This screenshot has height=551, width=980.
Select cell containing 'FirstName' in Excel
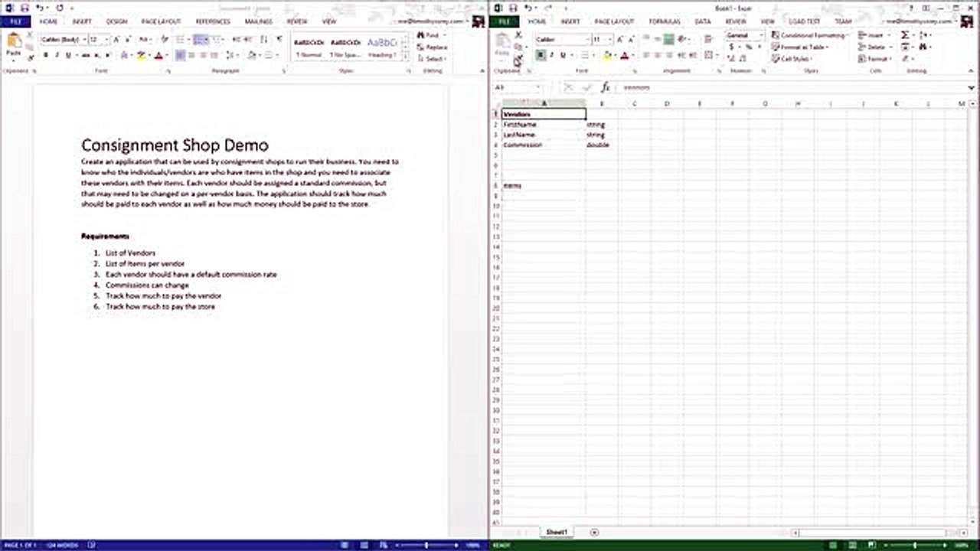pos(544,124)
